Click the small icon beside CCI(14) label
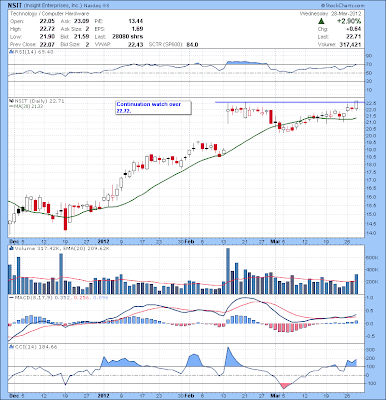The height and width of the screenshot is (400, 386). click(x=11, y=347)
